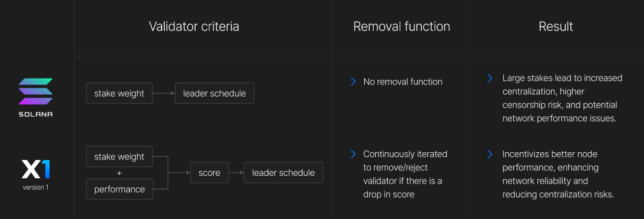644x219 pixels.
Task: Select the Removal function column header
Action: 402,27
